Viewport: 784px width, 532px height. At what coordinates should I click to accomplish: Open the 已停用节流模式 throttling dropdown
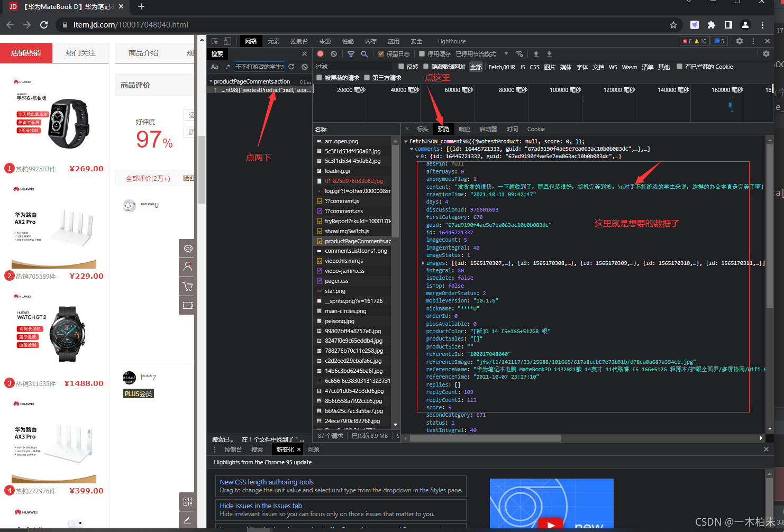click(x=481, y=54)
